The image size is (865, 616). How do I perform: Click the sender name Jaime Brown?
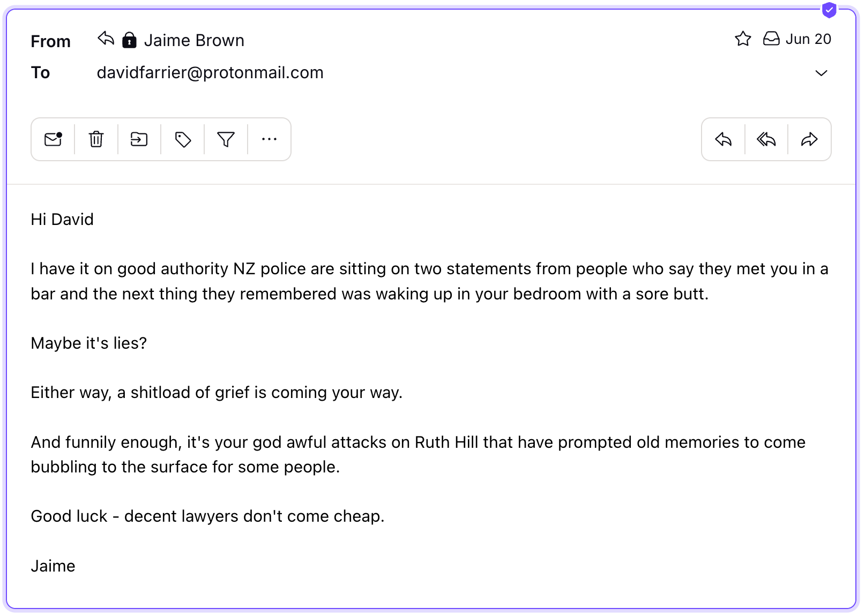point(194,40)
